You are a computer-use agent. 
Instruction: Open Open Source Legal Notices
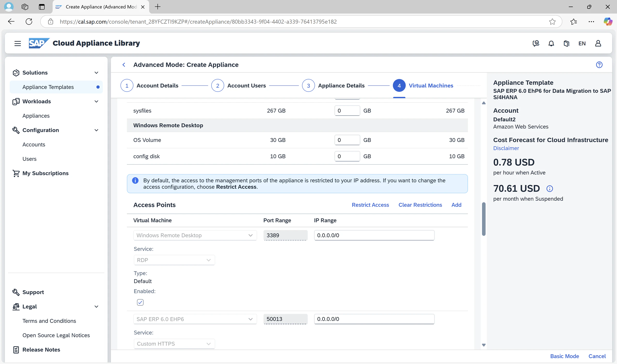pos(56,335)
